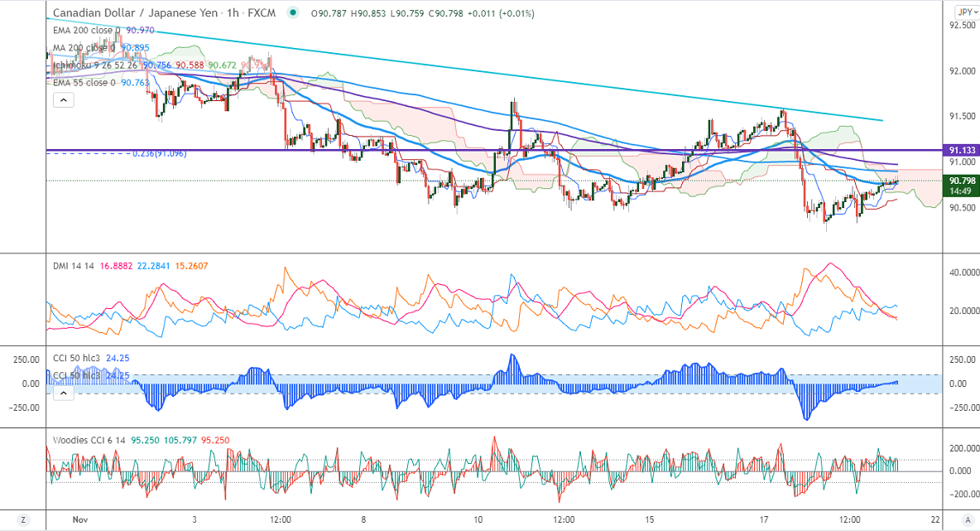Image resolution: width=980 pixels, height=531 pixels.
Task: Click the O90.787 open price value
Action: (x=328, y=13)
